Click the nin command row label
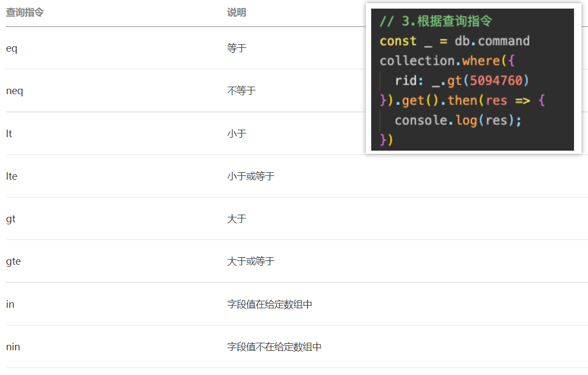Viewport: 588px width, 375px height. tap(13, 347)
